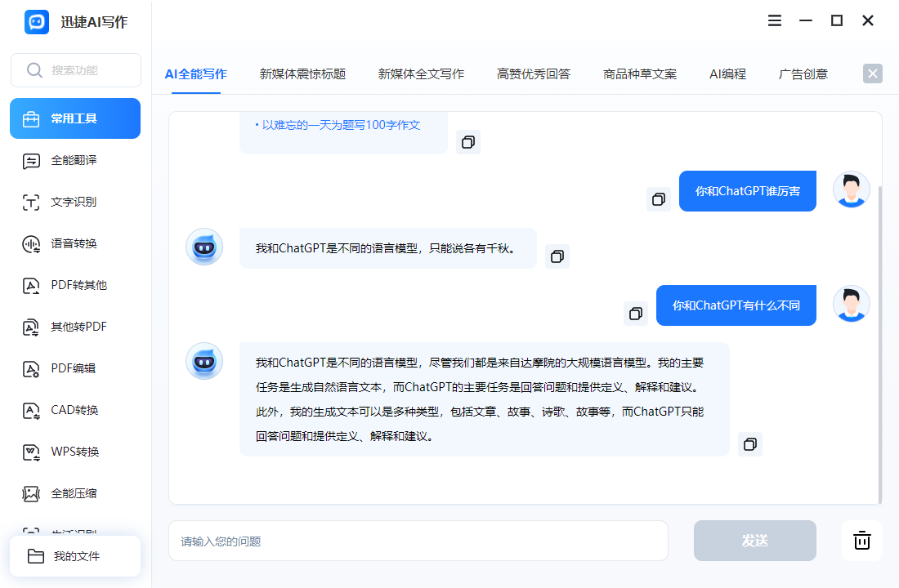Switch to the 新媒体震惊标题 tab
The image size is (899, 588).
coord(302,74)
